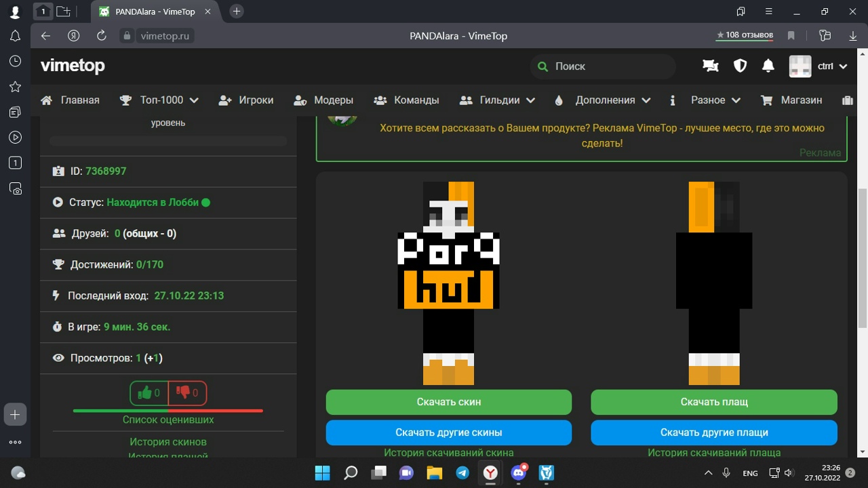Dislike the player with thumbs down button
The width and height of the screenshot is (868, 488).
(x=187, y=392)
